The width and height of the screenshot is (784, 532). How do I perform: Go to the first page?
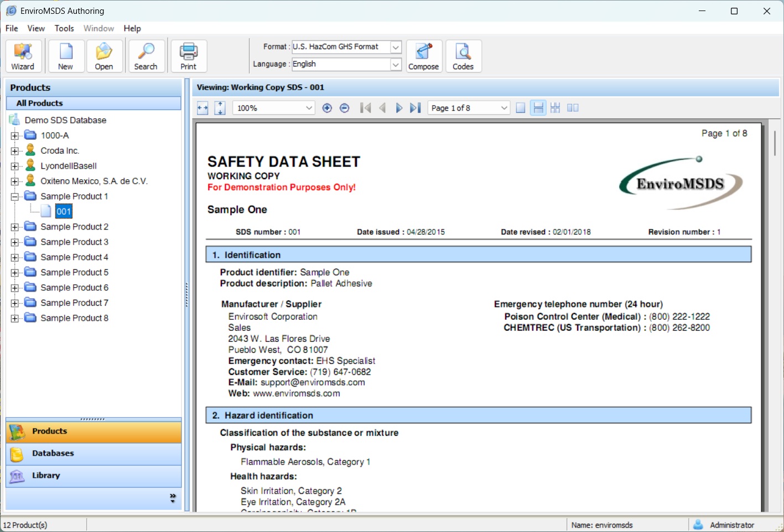(365, 108)
